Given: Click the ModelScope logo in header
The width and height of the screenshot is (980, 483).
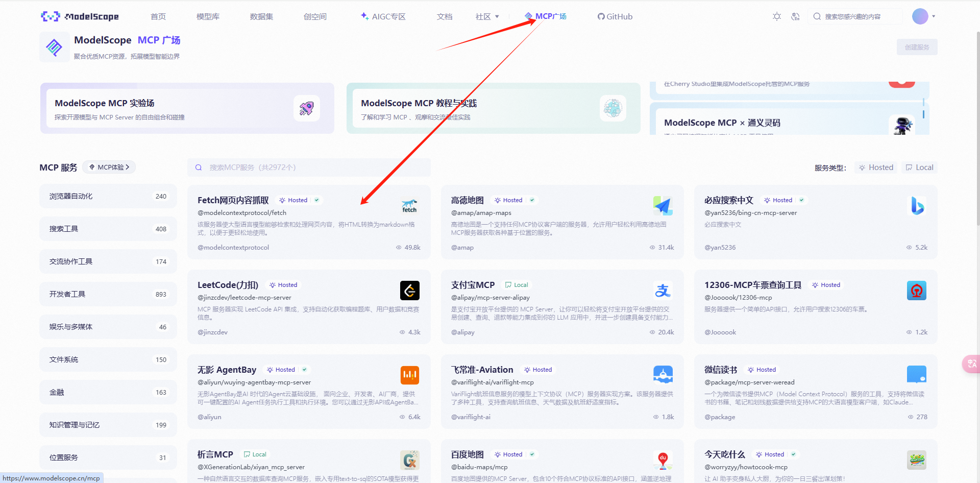Looking at the screenshot, I should pyautogui.click(x=80, y=16).
